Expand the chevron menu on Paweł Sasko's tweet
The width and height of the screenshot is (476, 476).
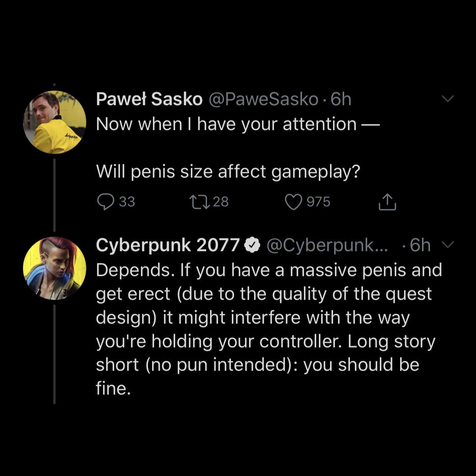(448, 98)
